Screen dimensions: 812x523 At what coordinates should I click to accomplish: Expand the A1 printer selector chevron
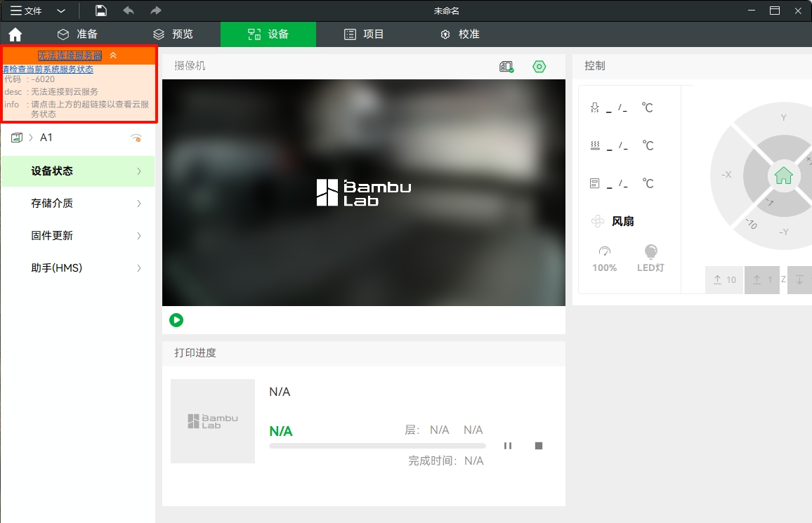pyautogui.click(x=30, y=138)
